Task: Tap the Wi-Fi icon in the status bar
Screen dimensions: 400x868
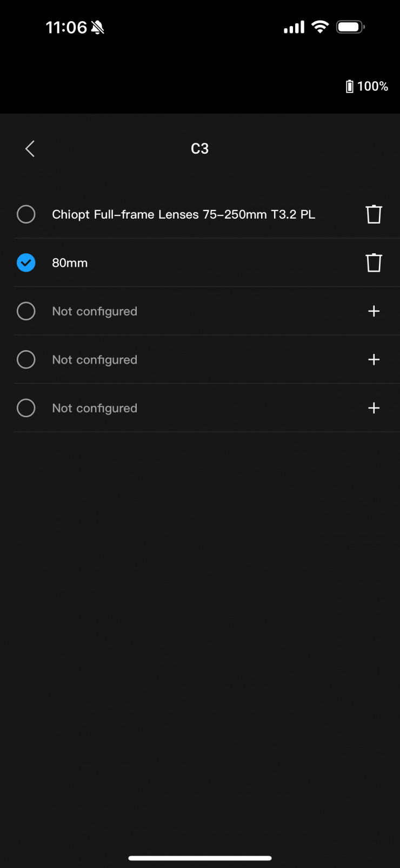Action: click(321, 27)
